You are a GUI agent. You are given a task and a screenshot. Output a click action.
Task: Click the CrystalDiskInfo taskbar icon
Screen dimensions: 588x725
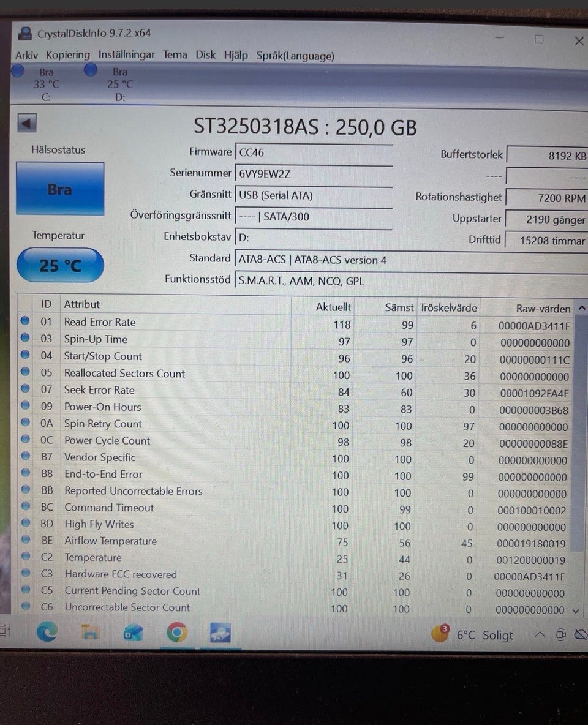pyautogui.click(x=221, y=633)
